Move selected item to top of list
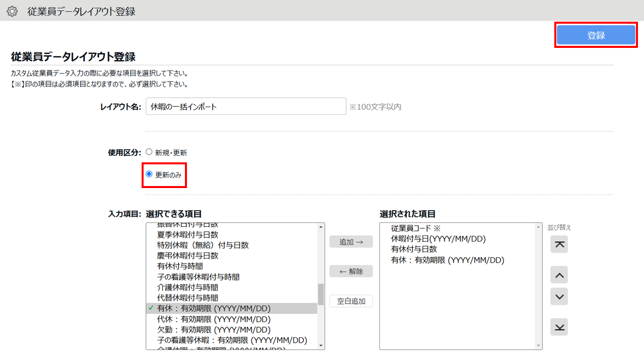Viewport: 644px width, 363px height. (559, 245)
